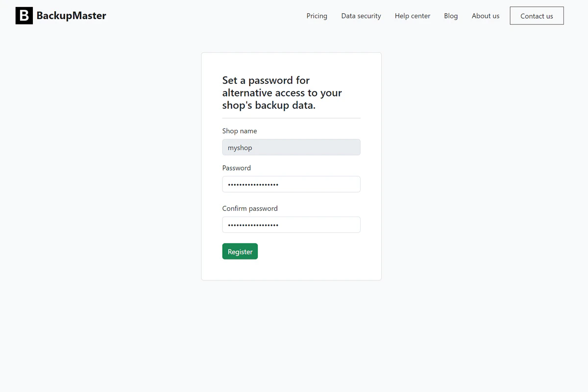Click the "Password" field label
This screenshot has height=392, width=588.
pyautogui.click(x=236, y=168)
